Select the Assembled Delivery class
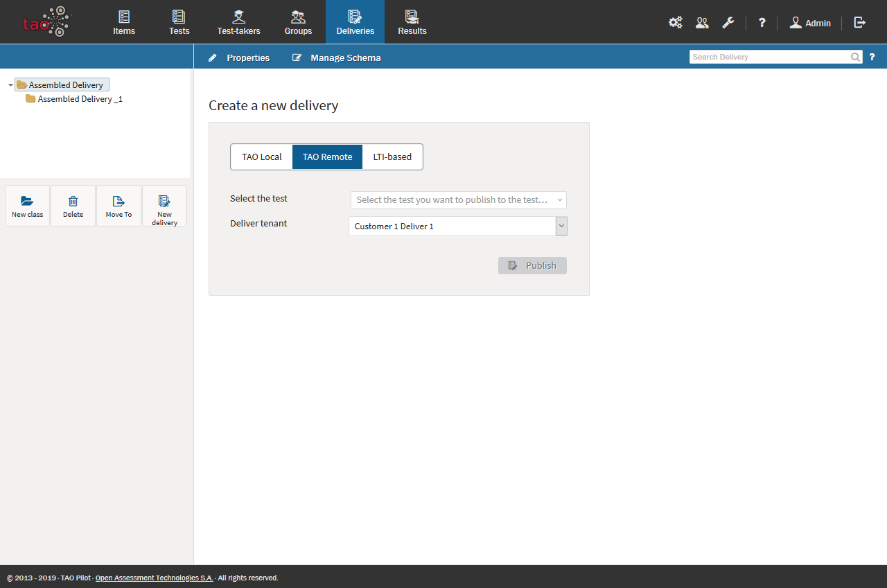Viewport: 887px width, 588px height. (x=62, y=84)
